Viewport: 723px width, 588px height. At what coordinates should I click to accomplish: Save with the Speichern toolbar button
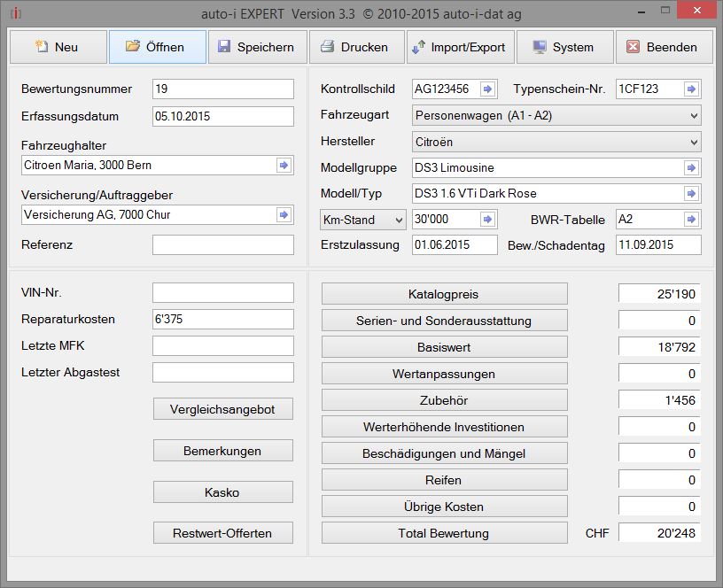[257, 47]
